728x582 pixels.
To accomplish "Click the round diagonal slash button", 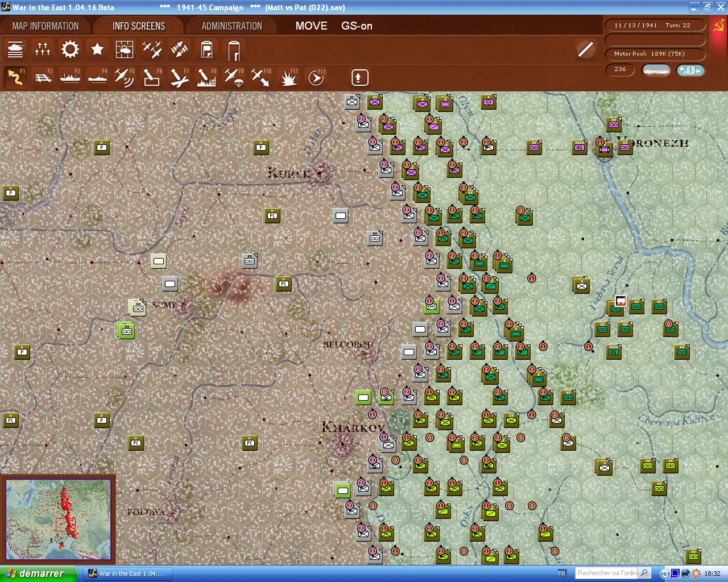I will point(585,49).
